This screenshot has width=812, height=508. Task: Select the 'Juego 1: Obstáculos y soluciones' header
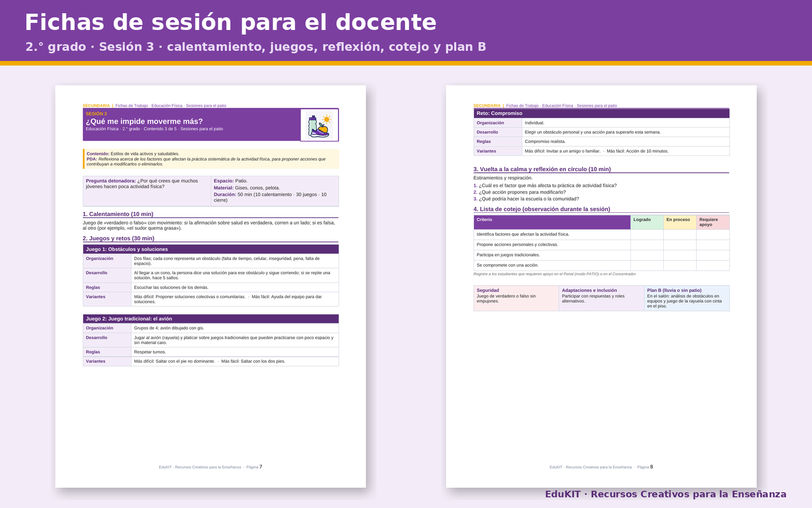pos(211,249)
